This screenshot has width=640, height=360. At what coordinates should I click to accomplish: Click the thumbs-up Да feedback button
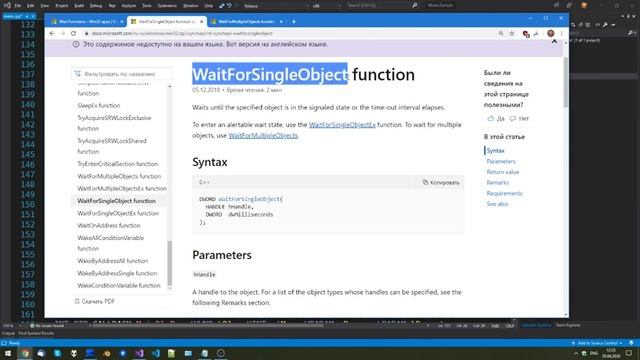pyautogui.click(x=496, y=118)
